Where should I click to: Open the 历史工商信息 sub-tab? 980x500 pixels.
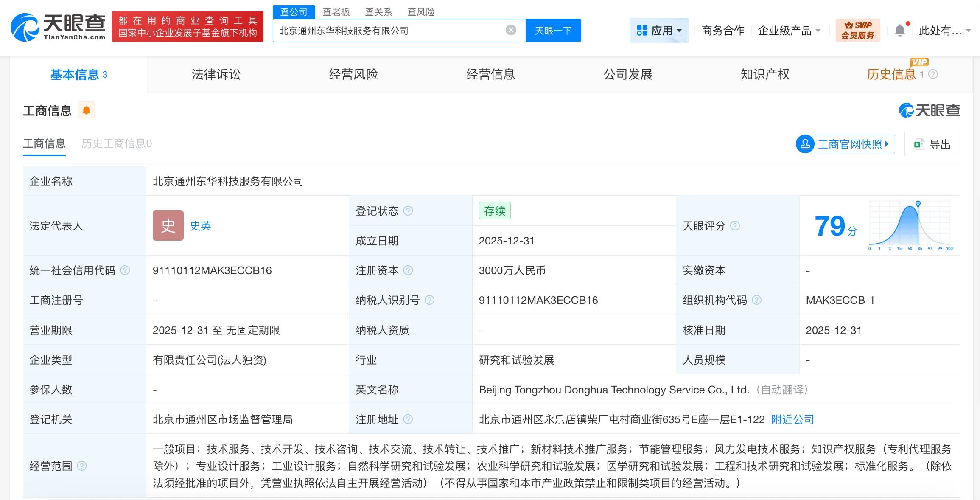pyautogui.click(x=117, y=144)
